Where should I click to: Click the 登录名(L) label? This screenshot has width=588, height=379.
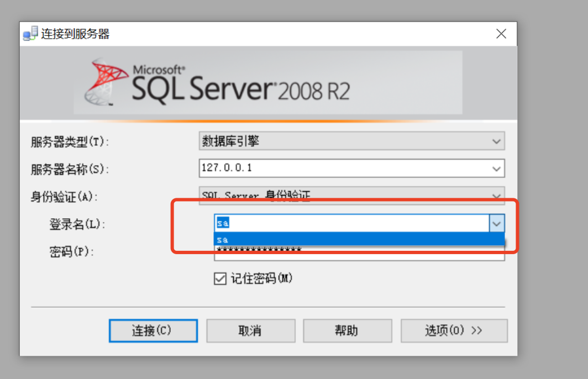[77, 224]
